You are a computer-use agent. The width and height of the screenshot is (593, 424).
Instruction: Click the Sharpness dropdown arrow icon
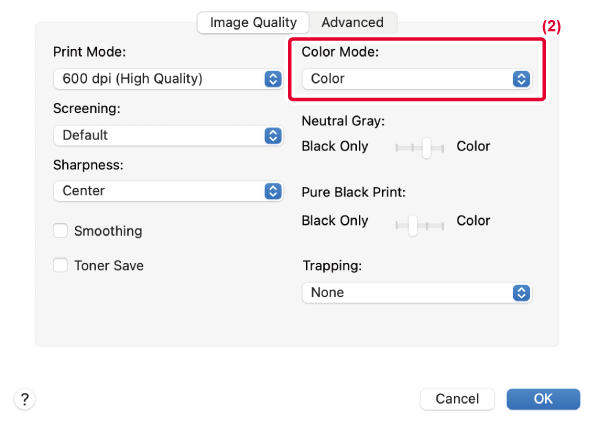273,191
